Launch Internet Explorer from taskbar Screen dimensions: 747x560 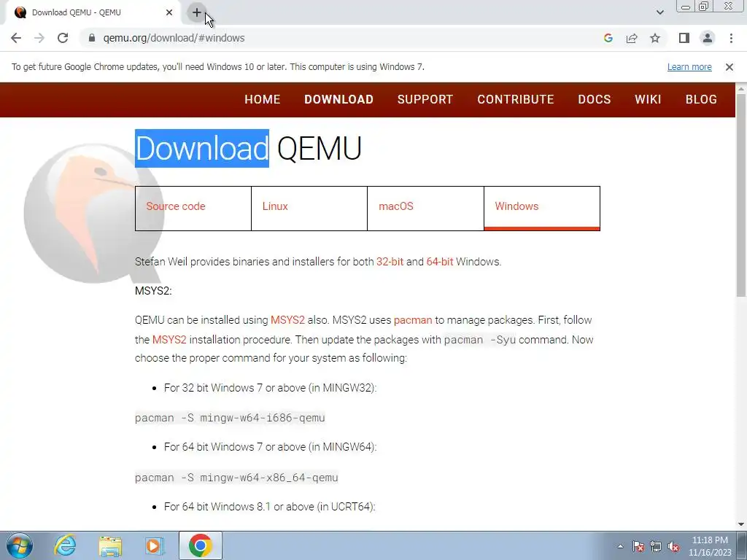65,545
